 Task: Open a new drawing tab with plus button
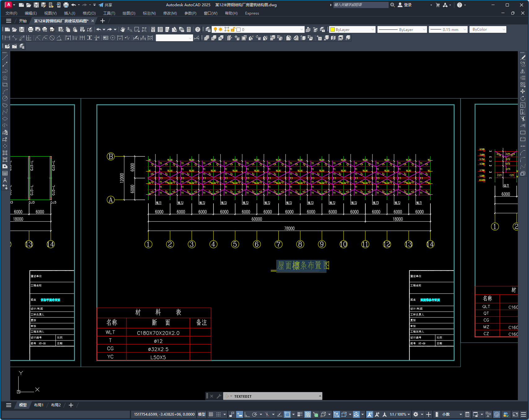[x=103, y=21]
